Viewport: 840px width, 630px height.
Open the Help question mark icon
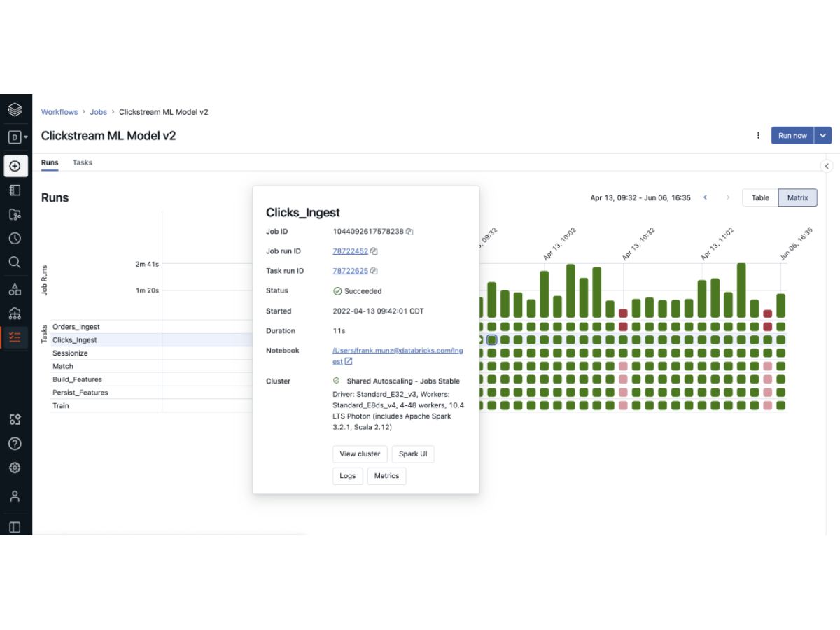point(15,444)
